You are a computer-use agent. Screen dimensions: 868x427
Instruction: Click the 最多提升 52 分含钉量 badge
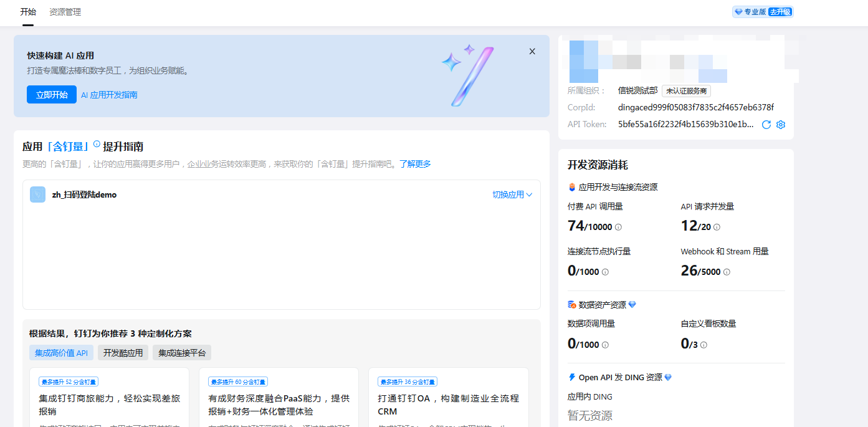(x=69, y=381)
